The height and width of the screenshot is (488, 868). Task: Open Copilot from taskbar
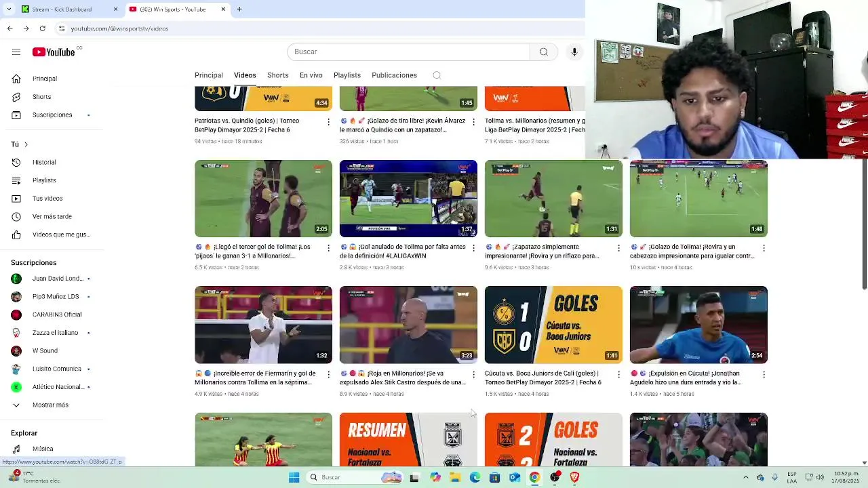[435, 478]
